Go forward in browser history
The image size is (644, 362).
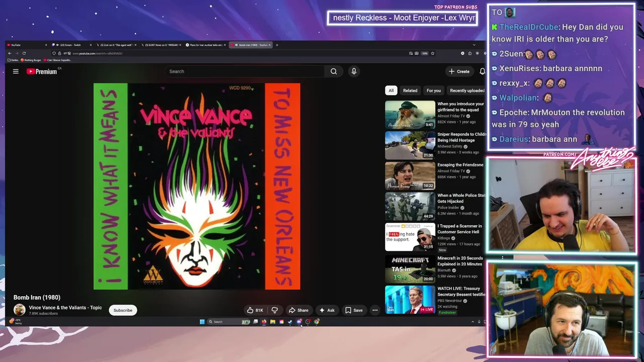coord(17,53)
